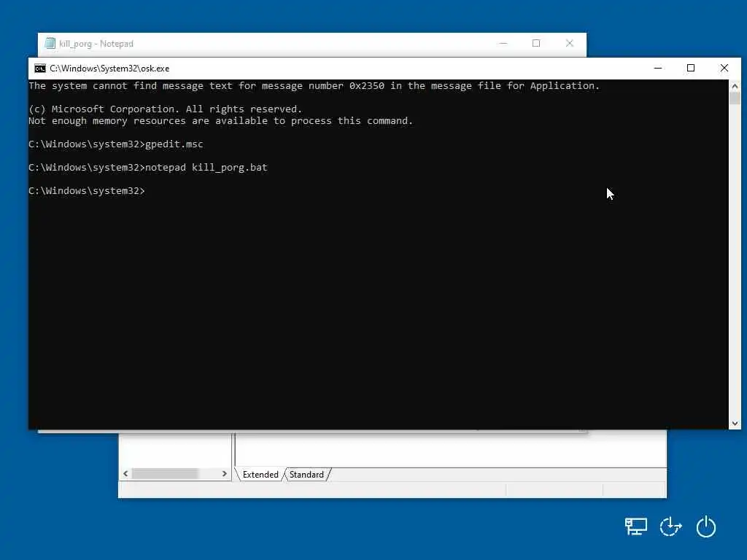
Task: Click the 'Not enough memory resources' message
Action: click(x=220, y=121)
